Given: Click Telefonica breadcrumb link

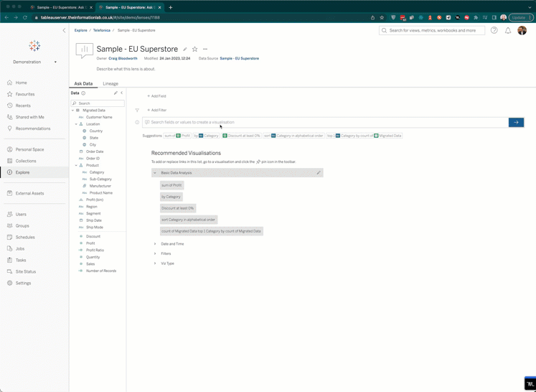Looking at the screenshot, I should coord(101,30).
